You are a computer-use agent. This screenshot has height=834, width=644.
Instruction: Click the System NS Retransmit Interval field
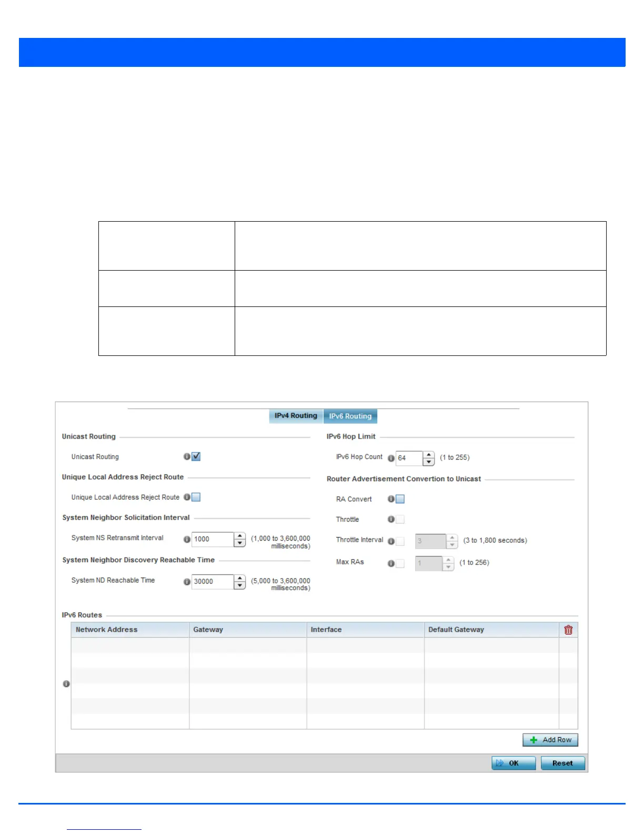coord(213,539)
